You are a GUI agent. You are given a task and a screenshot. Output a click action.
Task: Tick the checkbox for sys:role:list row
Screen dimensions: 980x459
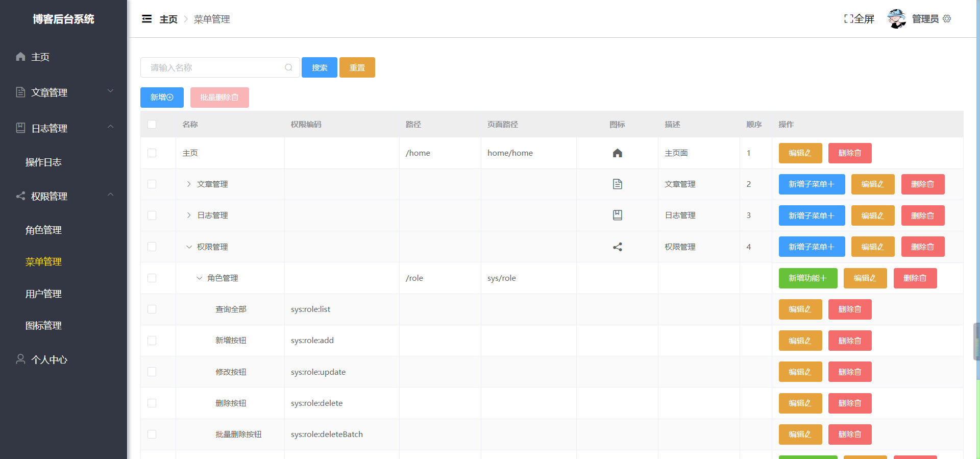pos(152,309)
